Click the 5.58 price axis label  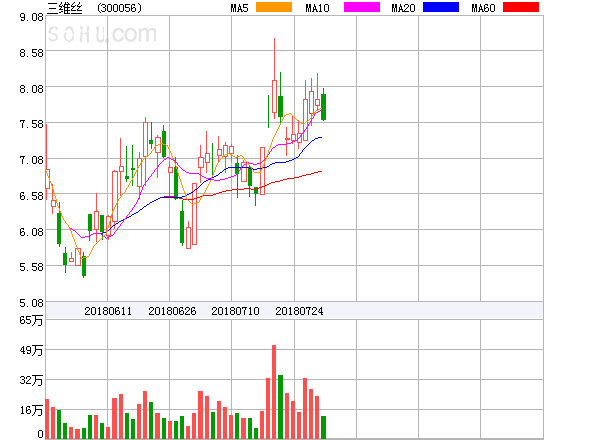(31, 267)
